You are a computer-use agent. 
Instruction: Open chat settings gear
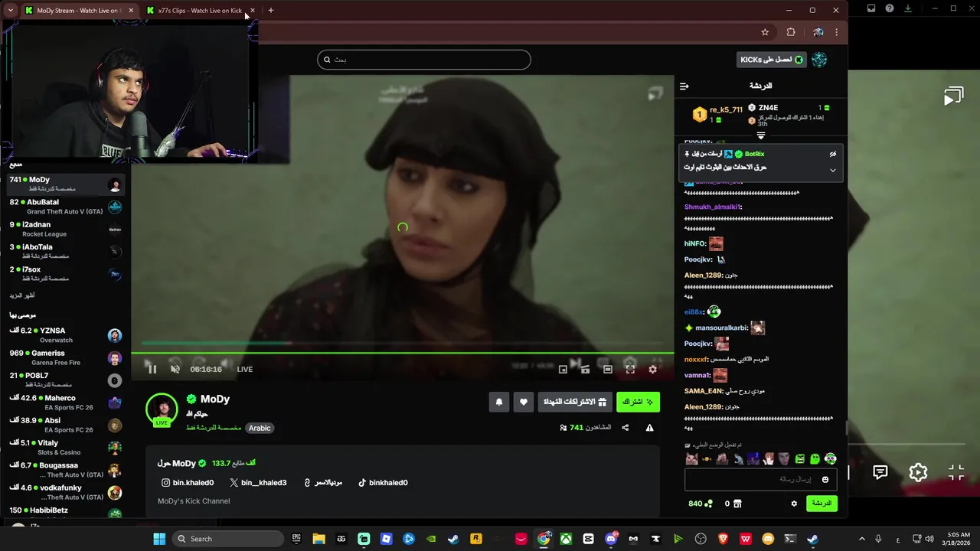(794, 504)
